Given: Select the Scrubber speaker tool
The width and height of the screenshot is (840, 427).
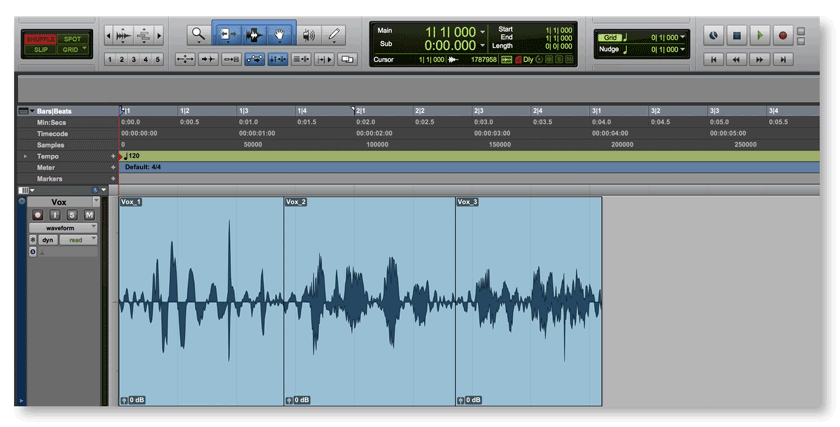Looking at the screenshot, I should tap(309, 35).
